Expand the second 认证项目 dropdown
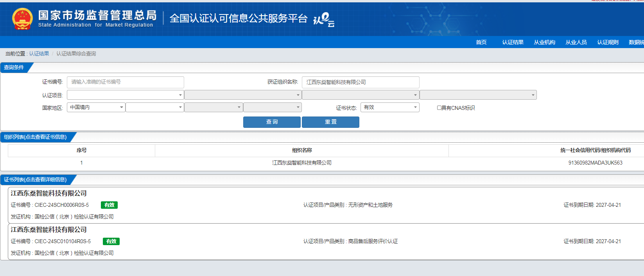 (243, 95)
